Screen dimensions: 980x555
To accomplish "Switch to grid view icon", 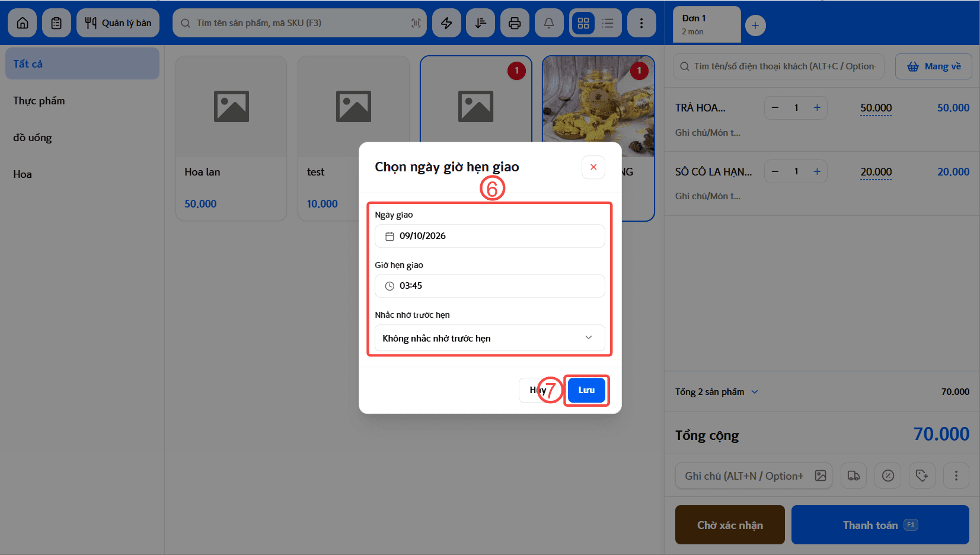I will pyautogui.click(x=583, y=23).
